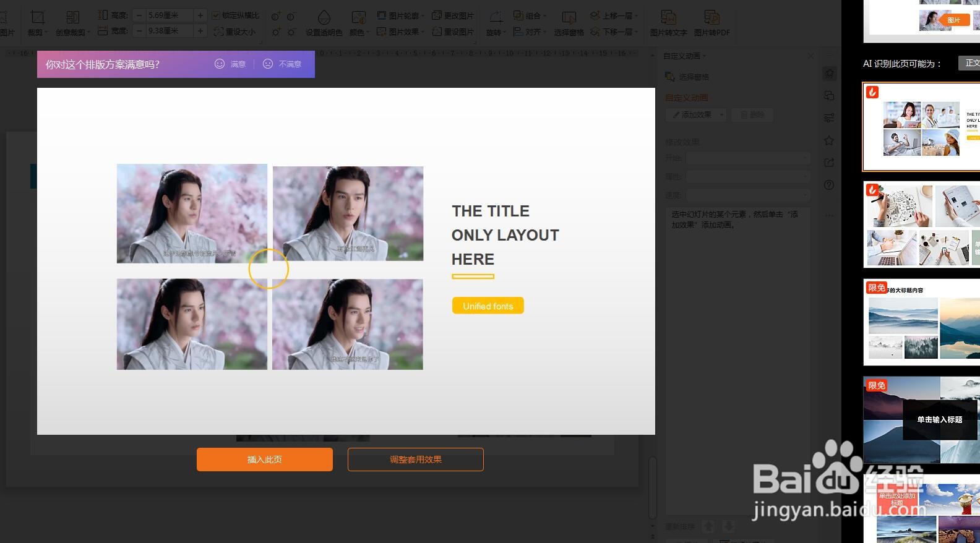Decrease width with the minus stepper
The height and width of the screenshot is (543, 980).
139,30
